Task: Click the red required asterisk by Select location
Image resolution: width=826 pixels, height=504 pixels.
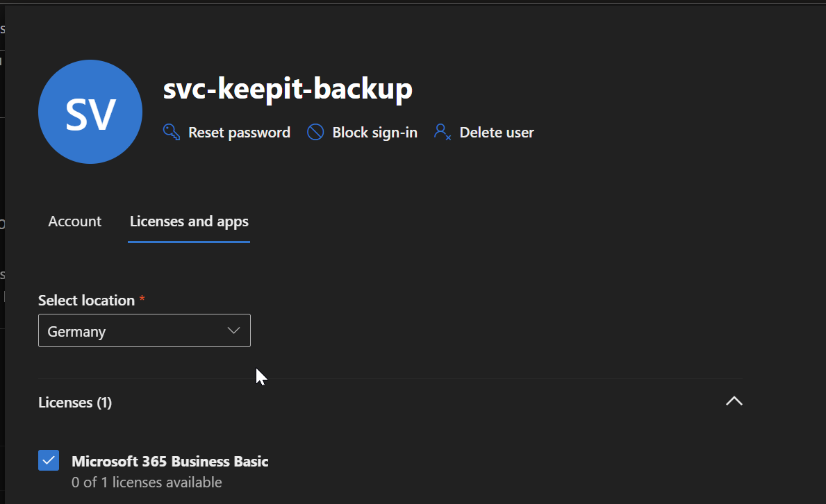Action: tap(142, 299)
